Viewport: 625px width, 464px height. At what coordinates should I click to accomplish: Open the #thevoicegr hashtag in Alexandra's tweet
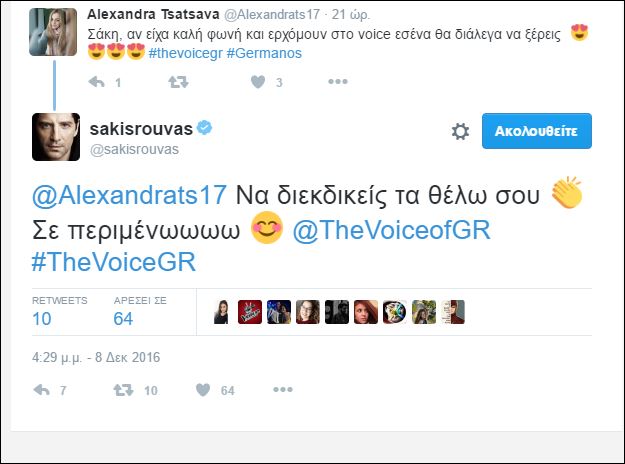point(185,53)
